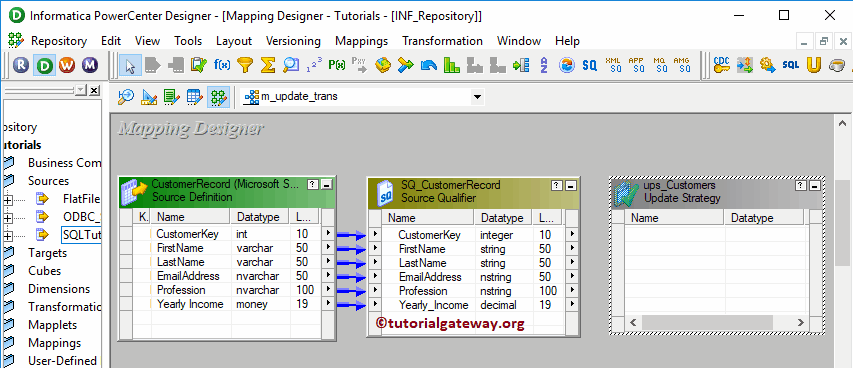The width and height of the screenshot is (853, 368).
Task: Open the Transformation menu
Action: [x=442, y=41]
